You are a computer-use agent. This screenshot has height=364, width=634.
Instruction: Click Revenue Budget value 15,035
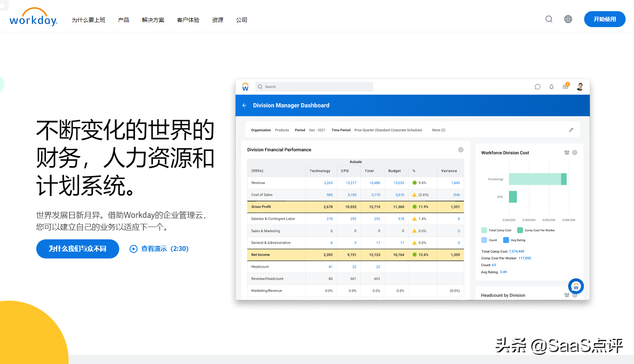click(x=399, y=183)
